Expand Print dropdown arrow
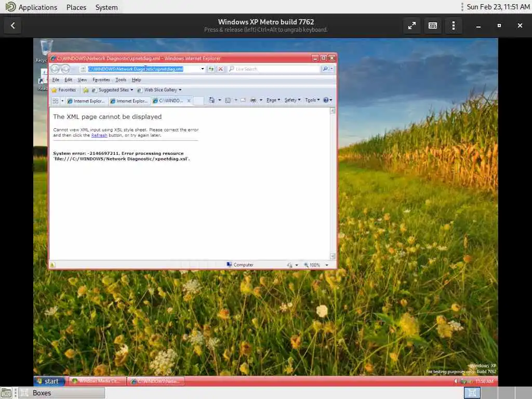This screenshot has height=399, width=532. point(261,100)
